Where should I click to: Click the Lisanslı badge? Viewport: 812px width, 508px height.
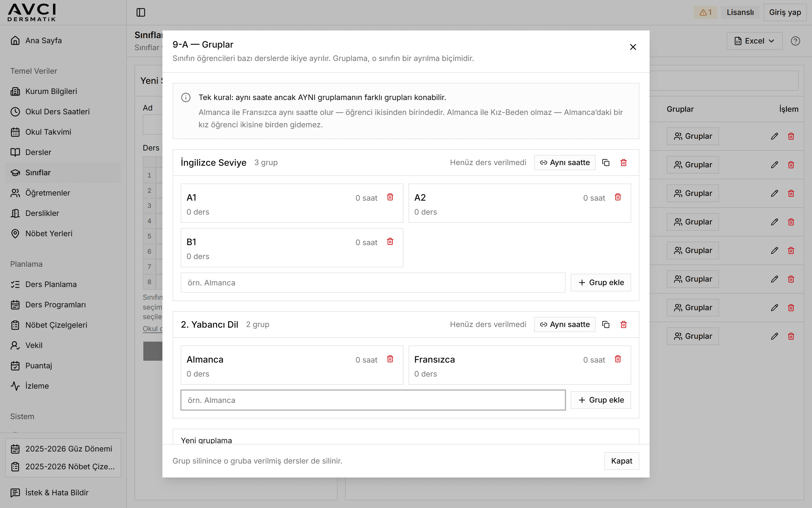pyautogui.click(x=740, y=12)
